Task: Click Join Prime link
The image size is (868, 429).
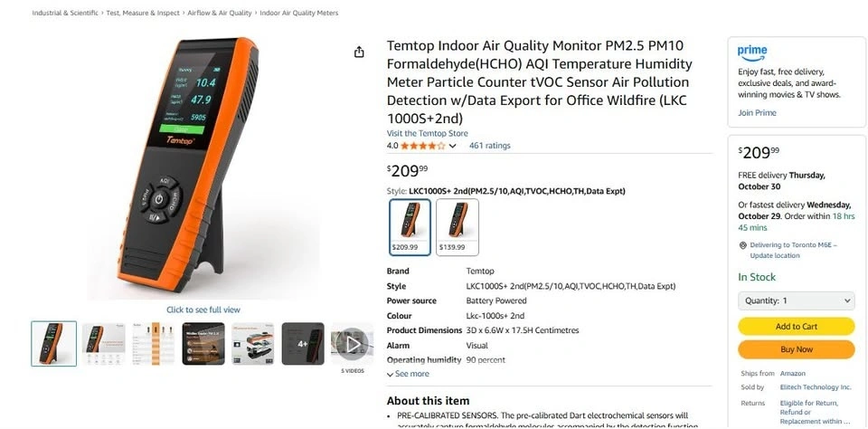Action: 757,113
